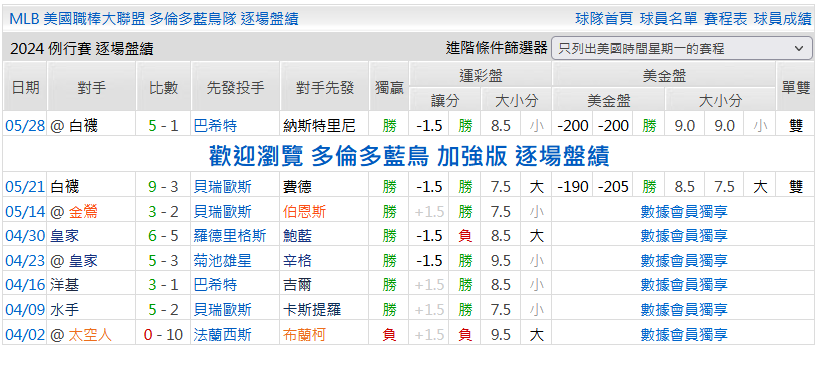Open the 05/21 game date link
Viewport: 819px width, 375px height.
25,186
